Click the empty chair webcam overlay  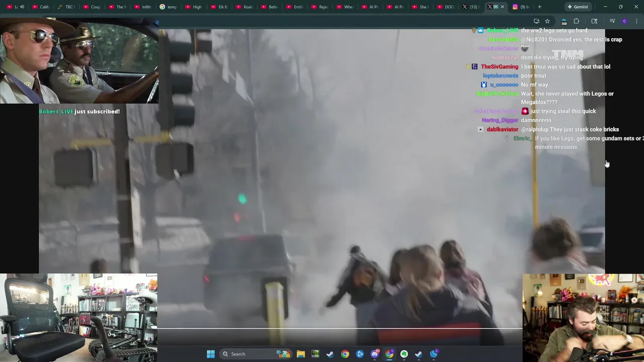[78, 318]
